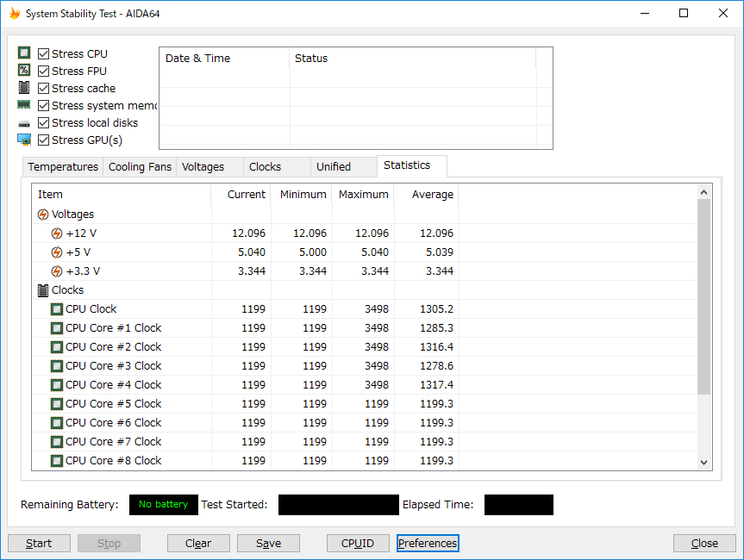Open the Clocks tab
Screen dimensions: 744x560
pos(277,167)
